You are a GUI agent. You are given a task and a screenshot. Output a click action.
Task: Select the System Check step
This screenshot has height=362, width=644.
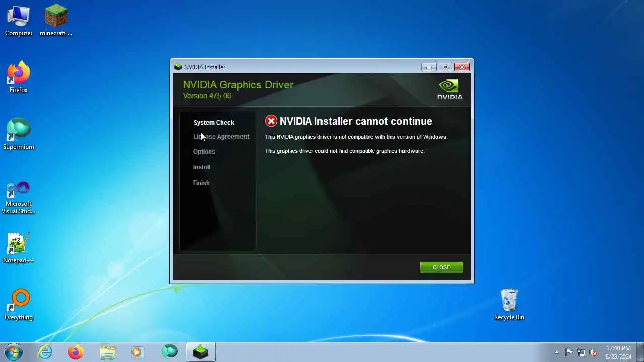tap(214, 122)
